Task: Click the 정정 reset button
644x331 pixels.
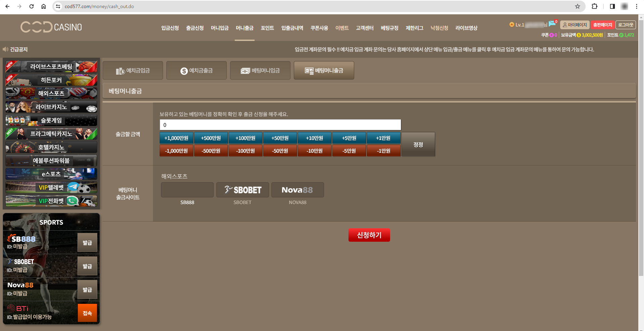Action: (x=418, y=144)
